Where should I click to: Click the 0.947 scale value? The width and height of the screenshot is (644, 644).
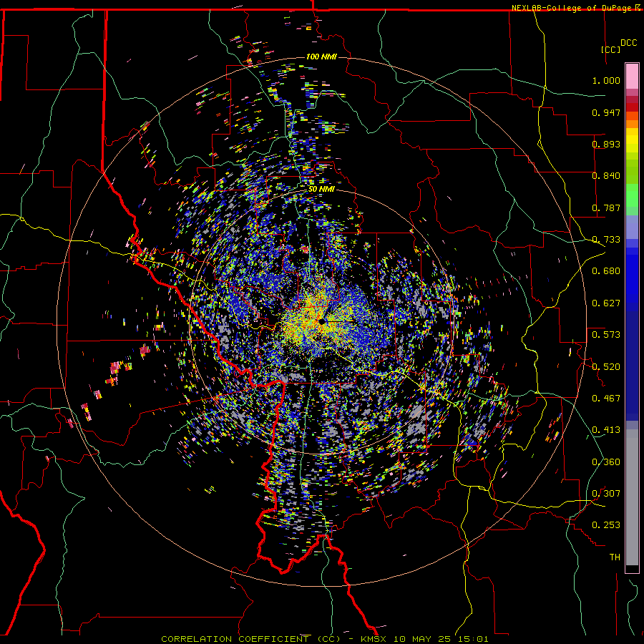tap(606, 112)
